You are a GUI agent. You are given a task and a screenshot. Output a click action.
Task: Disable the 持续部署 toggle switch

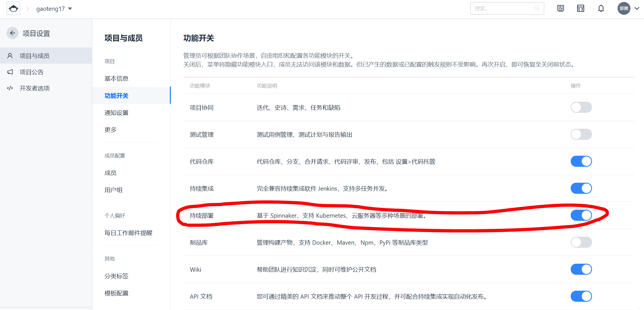(581, 215)
